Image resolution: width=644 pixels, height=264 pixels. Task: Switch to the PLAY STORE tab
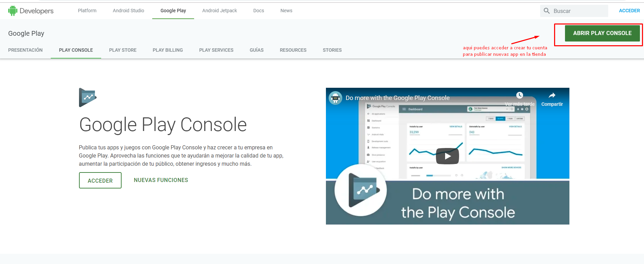tap(123, 50)
